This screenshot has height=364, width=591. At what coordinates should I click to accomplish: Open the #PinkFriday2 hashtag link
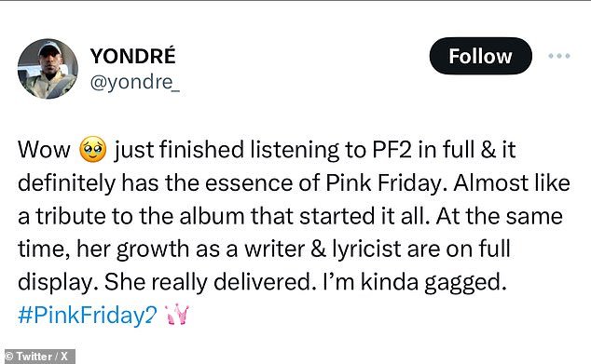tap(87, 315)
